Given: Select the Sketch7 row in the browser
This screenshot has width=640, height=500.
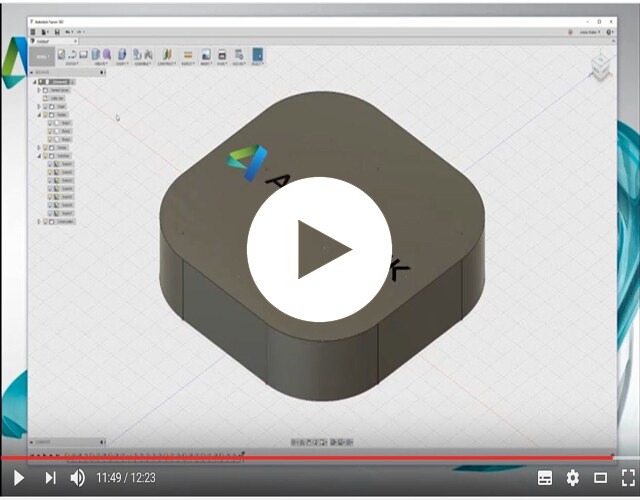Looking at the screenshot, I should click(x=60, y=213).
